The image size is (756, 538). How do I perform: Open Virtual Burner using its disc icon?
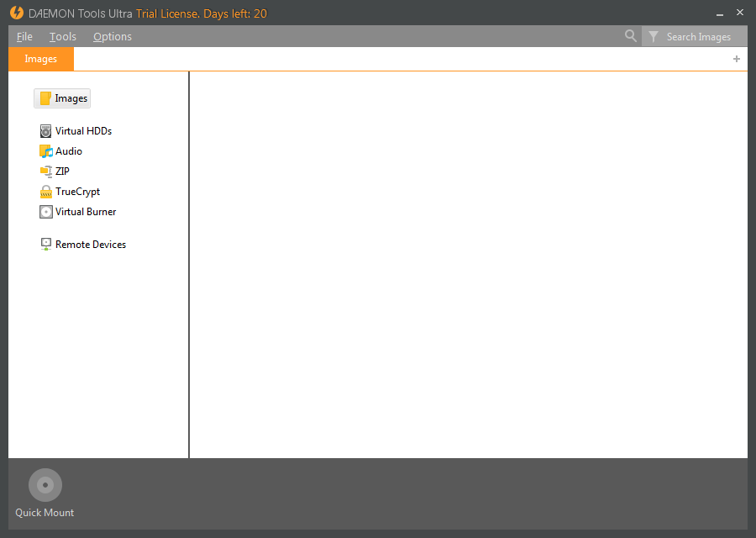(x=45, y=211)
